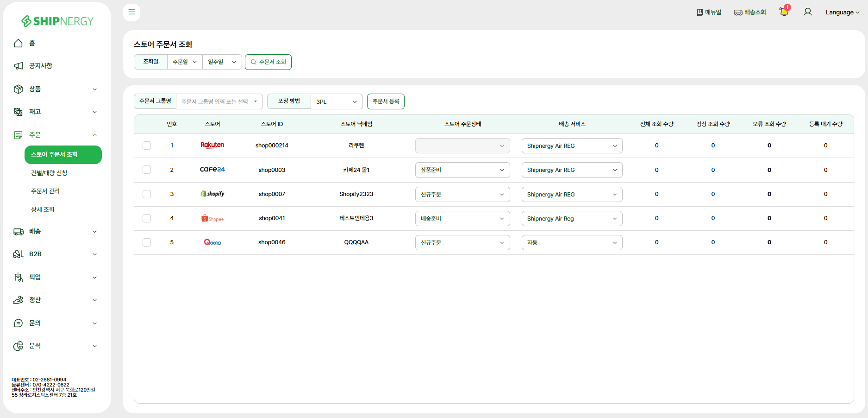This screenshot has height=418, width=868.
Task: Open the 공지사항 megaphone icon
Action: [19, 66]
